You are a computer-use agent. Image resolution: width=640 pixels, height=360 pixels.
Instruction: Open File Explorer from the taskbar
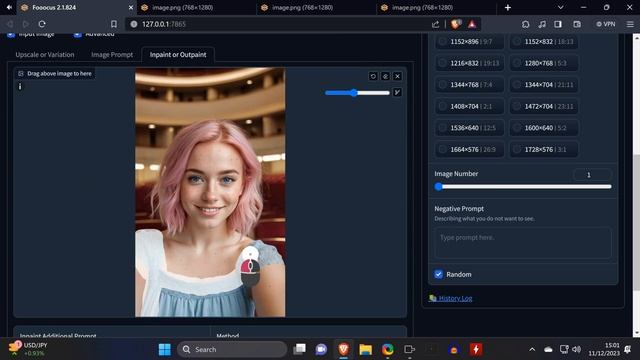[x=365, y=349]
